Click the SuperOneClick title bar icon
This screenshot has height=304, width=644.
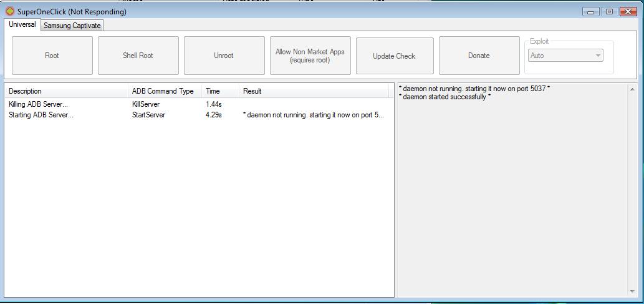[10, 11]
